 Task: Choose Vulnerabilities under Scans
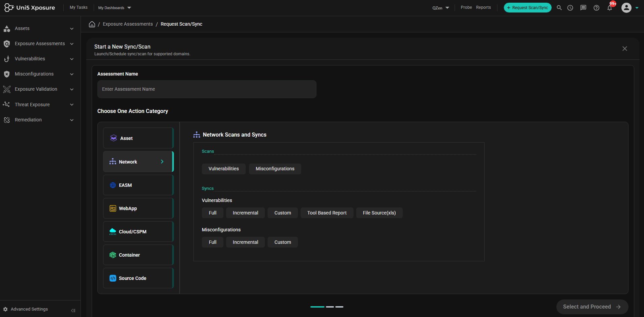224,169
